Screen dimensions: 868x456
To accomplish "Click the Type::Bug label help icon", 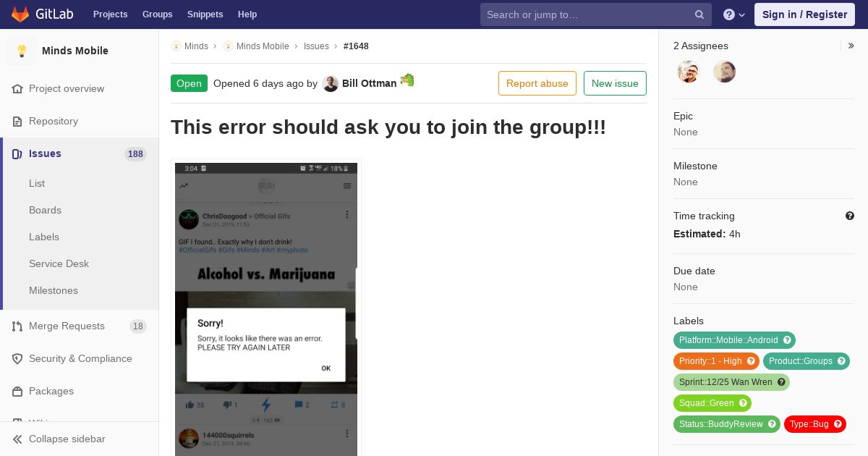I will pyautogui.click(x=838, y=424).
